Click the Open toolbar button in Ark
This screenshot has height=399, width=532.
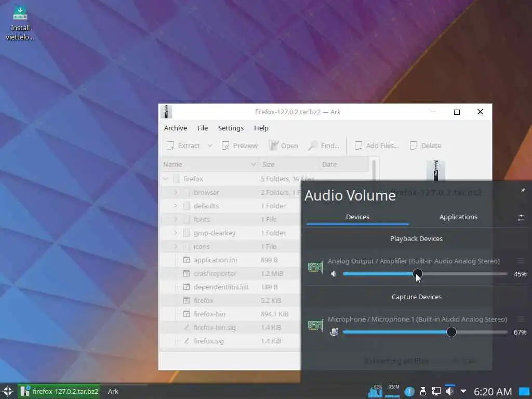click(284, 145)
